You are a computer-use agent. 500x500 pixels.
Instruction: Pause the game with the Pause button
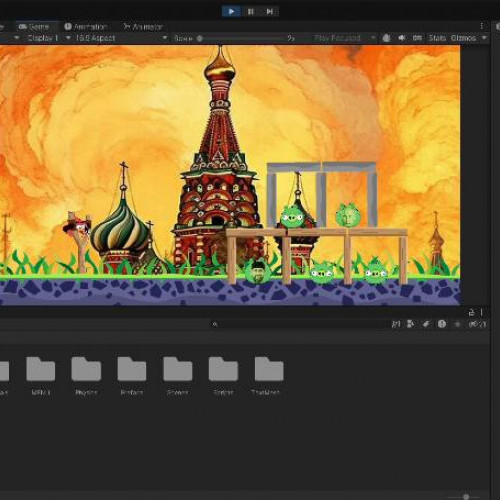(251, 12)
